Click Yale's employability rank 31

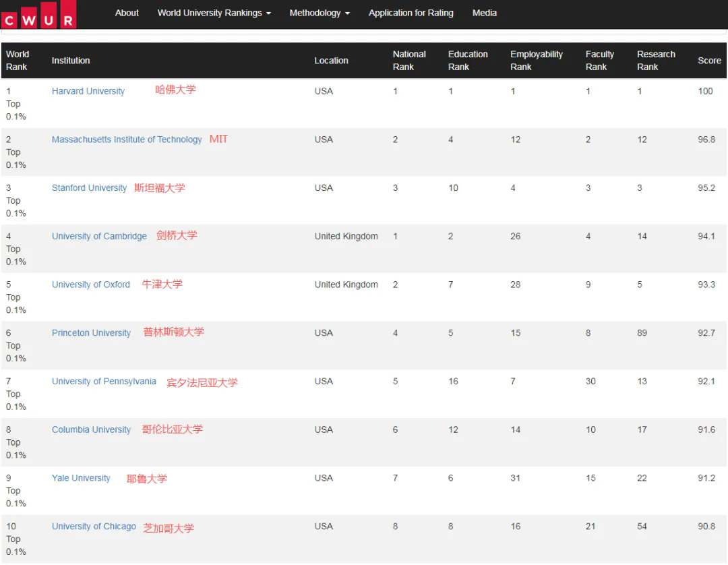[x=516, y=478]
